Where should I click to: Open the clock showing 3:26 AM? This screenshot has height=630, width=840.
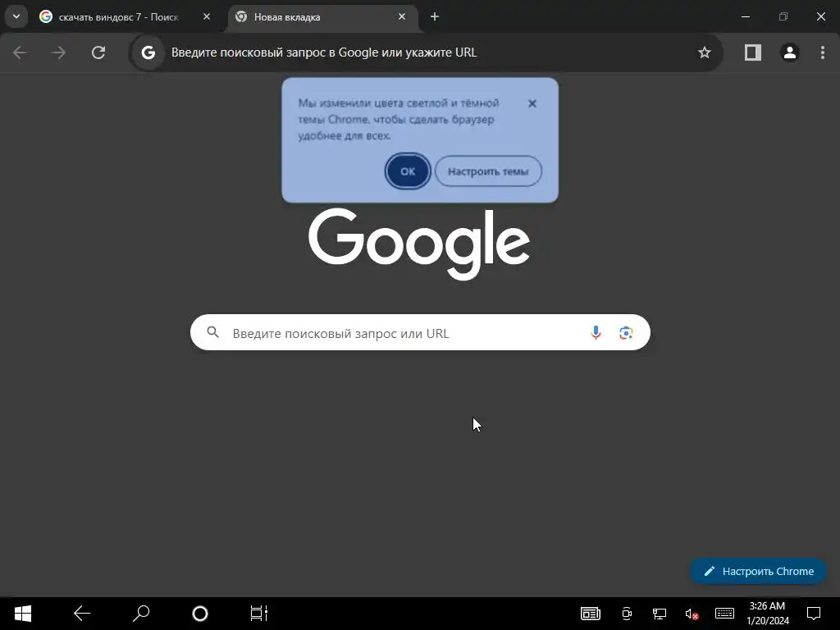click(768, 614)
